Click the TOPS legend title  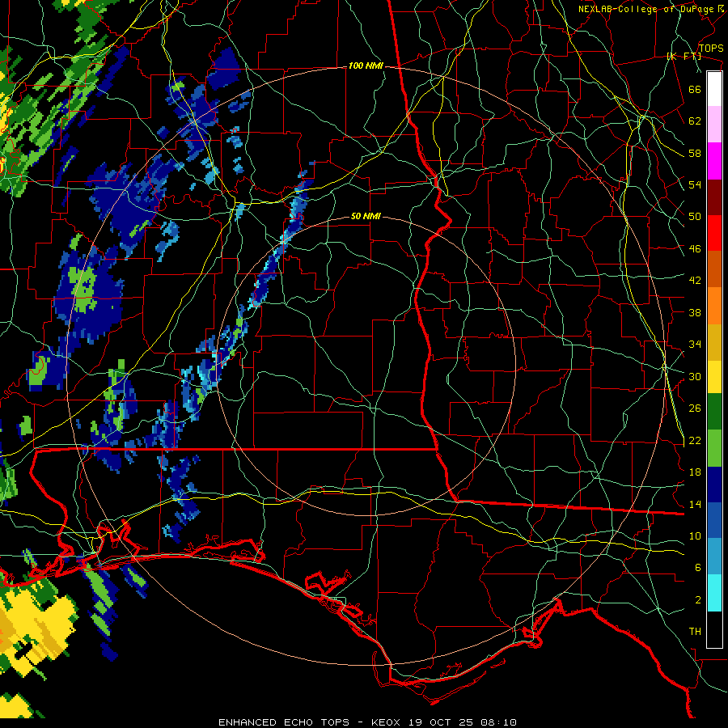[x=711, y=49]
